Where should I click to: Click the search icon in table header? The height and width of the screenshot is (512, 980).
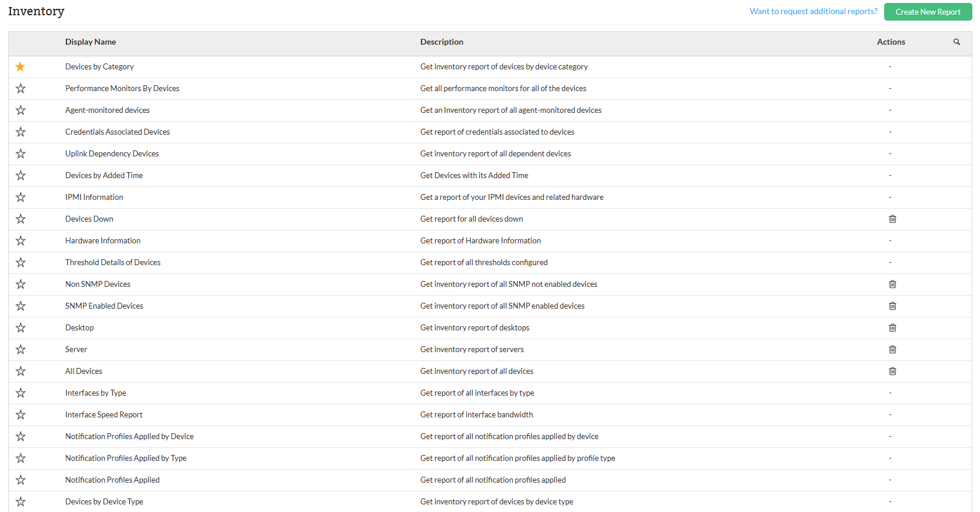point(956,42)
